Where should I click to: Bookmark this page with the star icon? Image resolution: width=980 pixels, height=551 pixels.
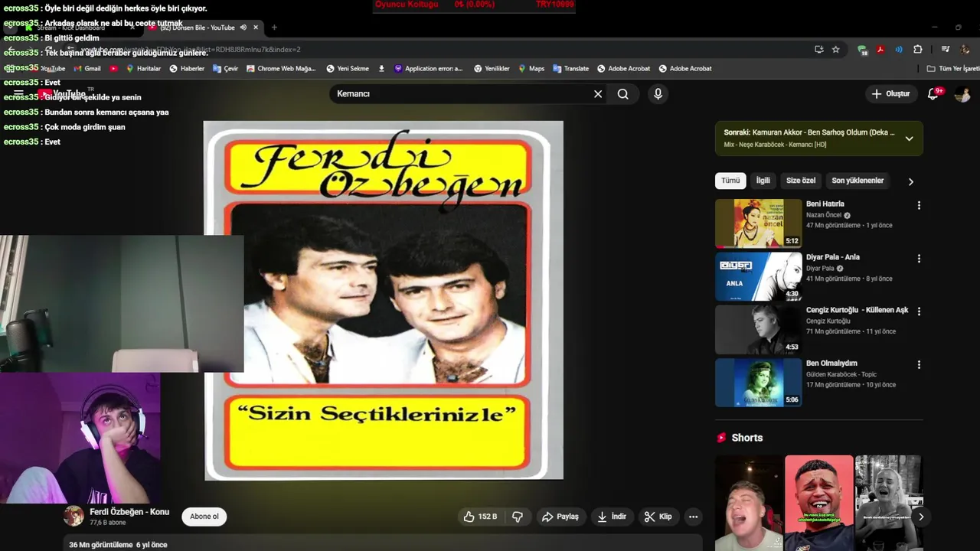pyautogui.click(x=836, y=49)
